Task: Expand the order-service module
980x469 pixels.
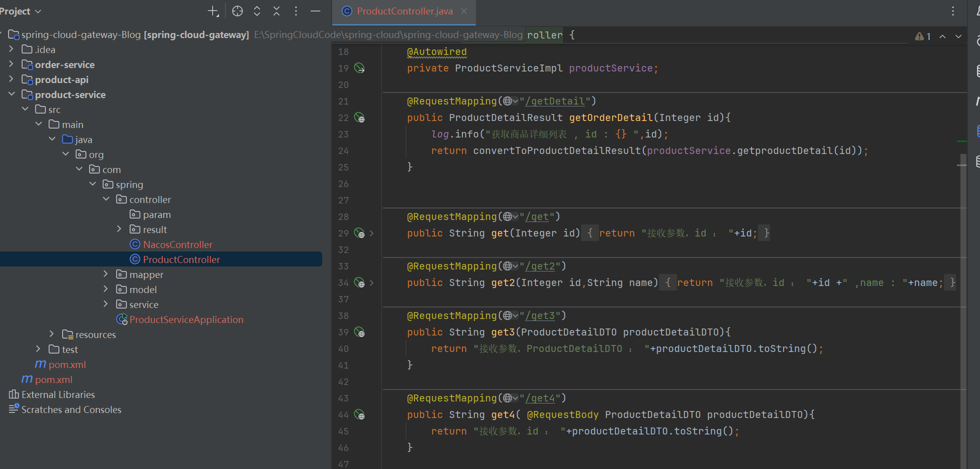Action: 11,64
